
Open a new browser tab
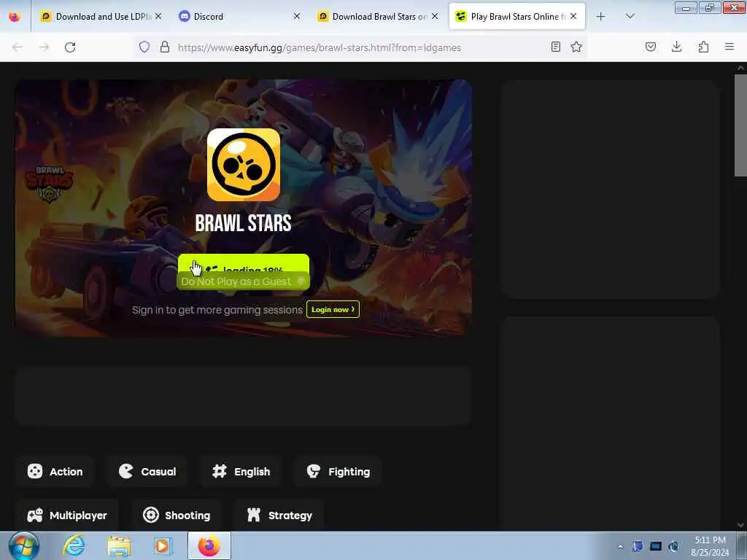[601, 16]
